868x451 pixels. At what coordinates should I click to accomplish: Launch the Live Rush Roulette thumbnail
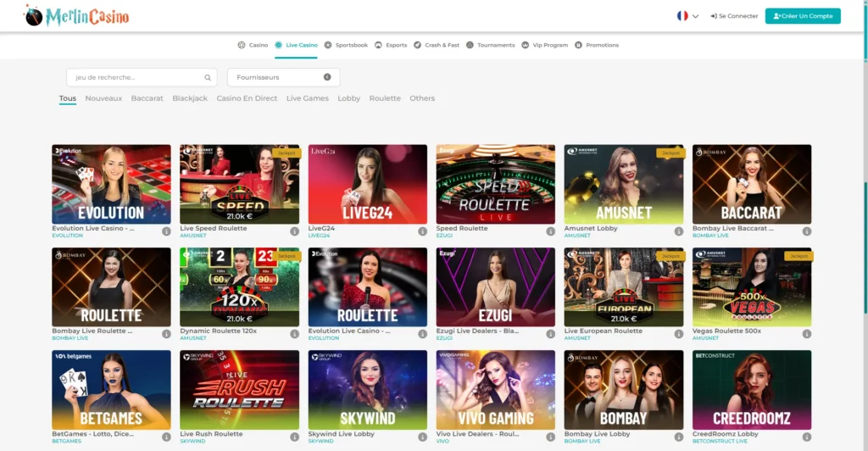[x=239, y=390]
